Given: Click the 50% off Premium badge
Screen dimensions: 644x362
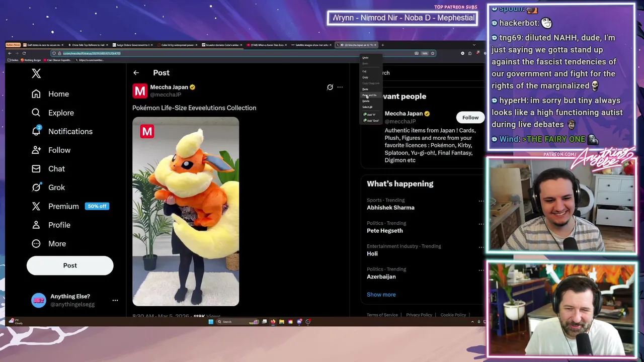Looking at the screenshot, I should tap(97, 206).
